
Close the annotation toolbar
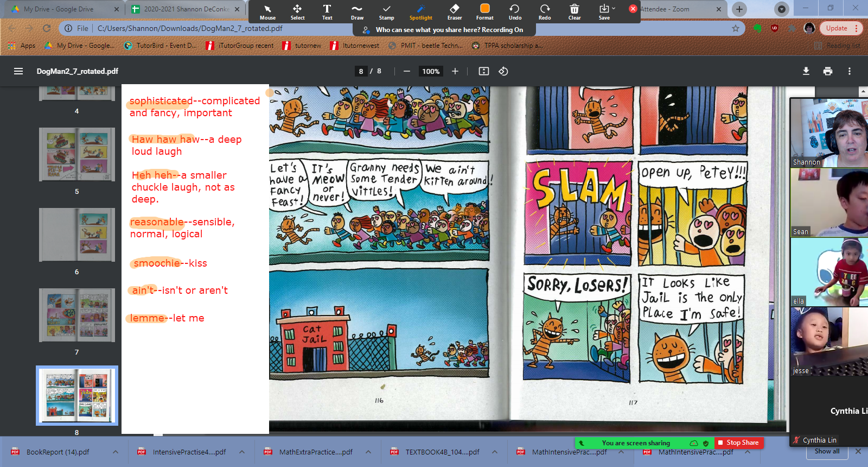[633, 9]
